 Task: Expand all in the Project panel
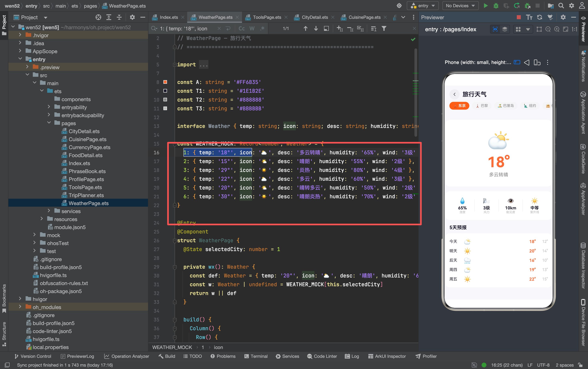coord(109,17)
